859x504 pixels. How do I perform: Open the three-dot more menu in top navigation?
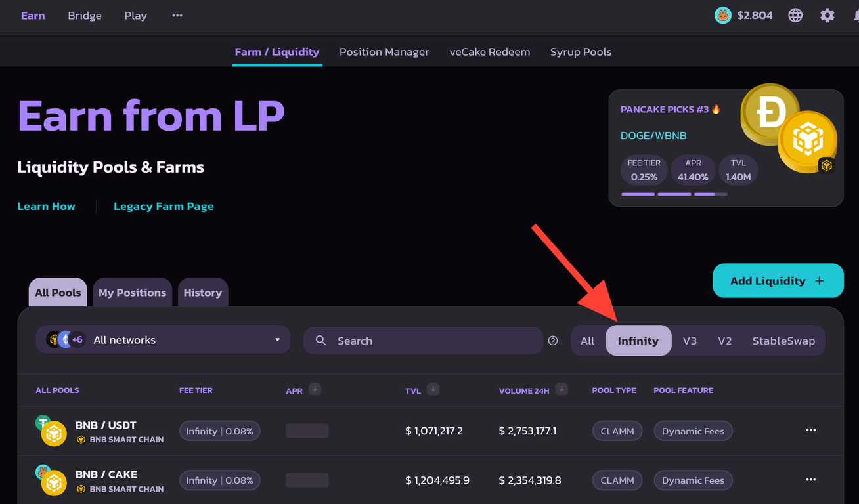coord(177,15)
